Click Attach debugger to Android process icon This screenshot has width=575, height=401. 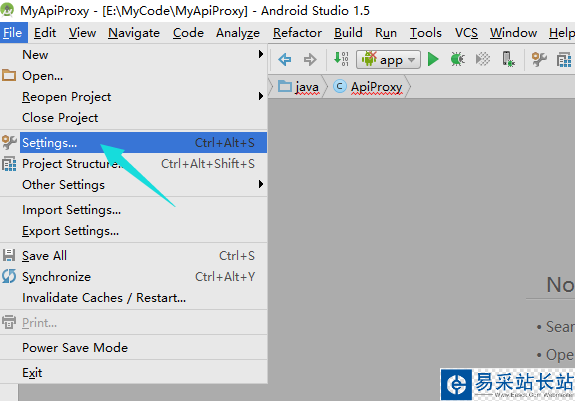508,59
